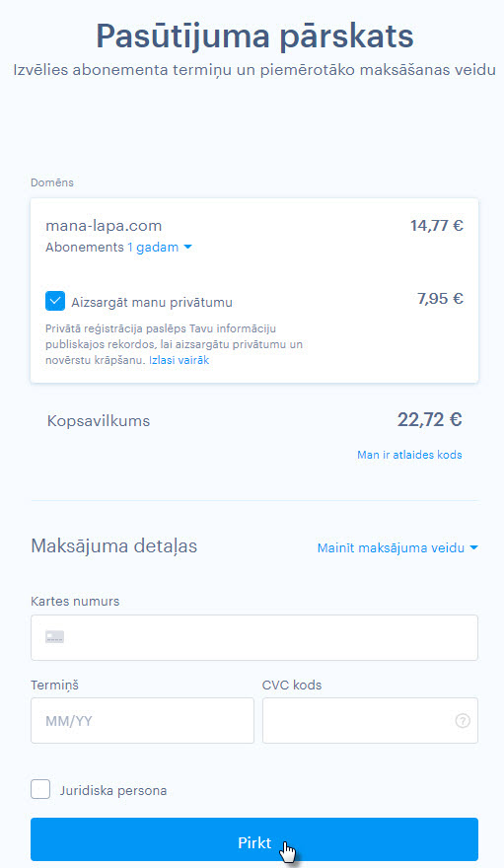Click the Man ir atlaides kods link
Screen dimensions: 504x868
[409, 455]
